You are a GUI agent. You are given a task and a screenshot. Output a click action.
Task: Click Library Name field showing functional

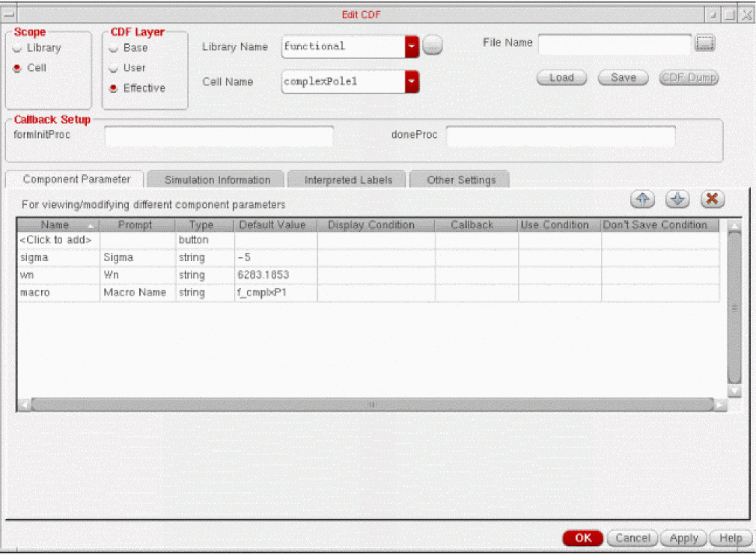pyautogui.click(x=344, y=46)
